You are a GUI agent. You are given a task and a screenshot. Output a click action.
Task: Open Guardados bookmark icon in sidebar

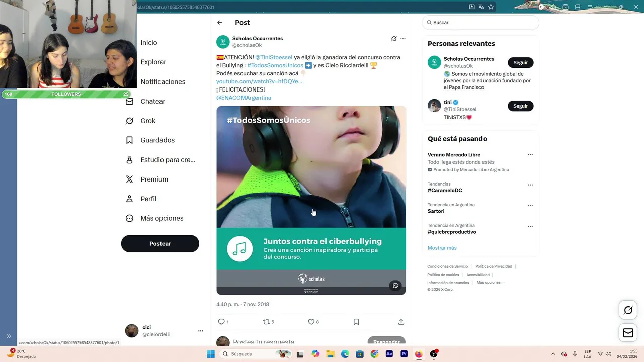tap(129, 140)
